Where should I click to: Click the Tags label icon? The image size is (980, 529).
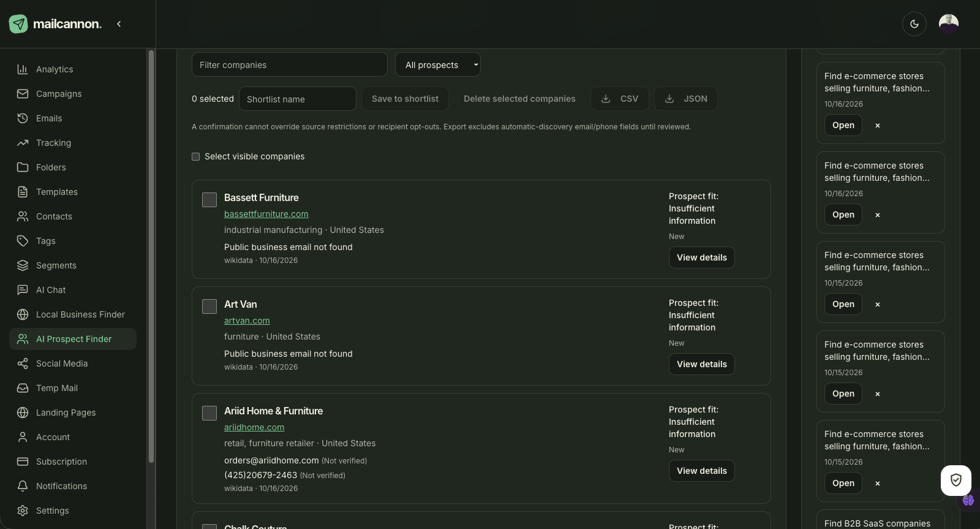tap(23, 241)
